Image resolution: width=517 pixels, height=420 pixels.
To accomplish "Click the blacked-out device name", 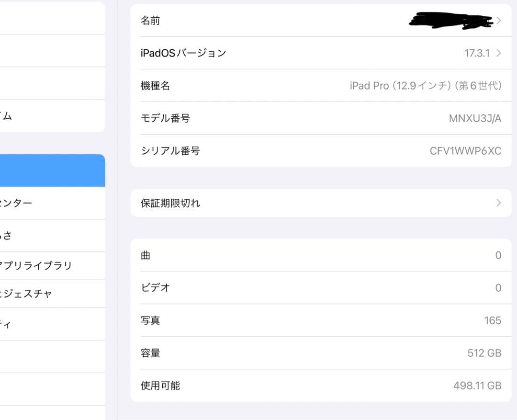I will [450, 20].
